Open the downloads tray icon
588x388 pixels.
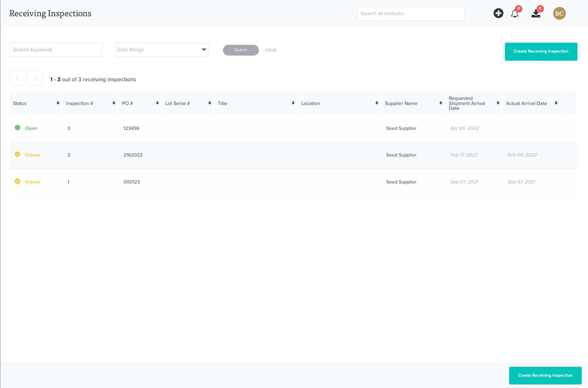pyautogui.click(x=536, y=14)
